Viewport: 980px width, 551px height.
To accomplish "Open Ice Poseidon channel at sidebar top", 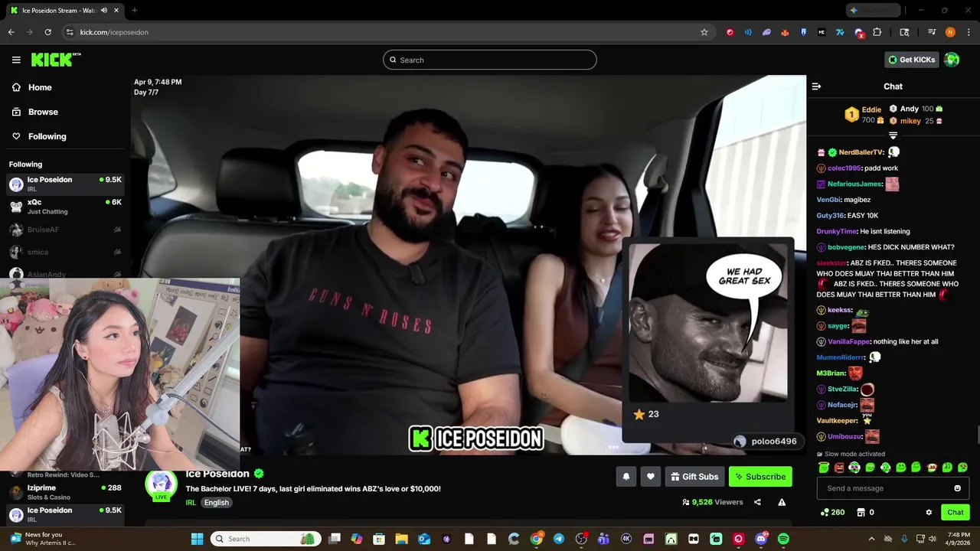I will [65, 184].
